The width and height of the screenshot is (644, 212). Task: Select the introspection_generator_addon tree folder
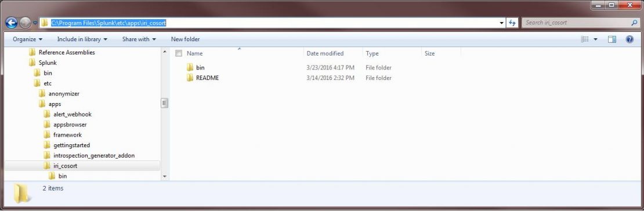pos(93,155)
